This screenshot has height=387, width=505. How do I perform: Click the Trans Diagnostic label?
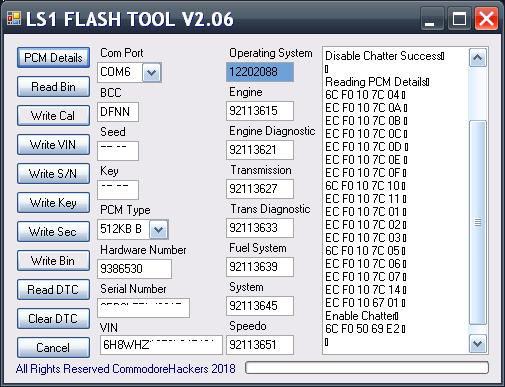coord(270,209)
